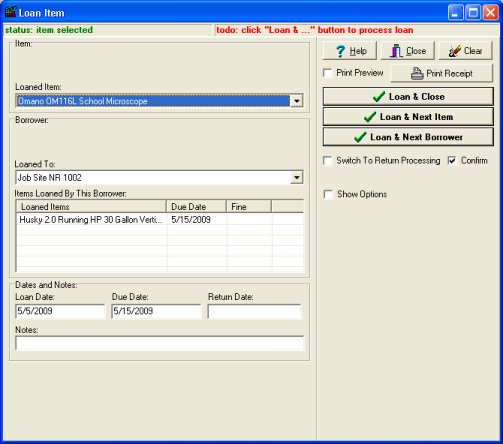
Task: Click the Due Date field
Action: point(156,311)
